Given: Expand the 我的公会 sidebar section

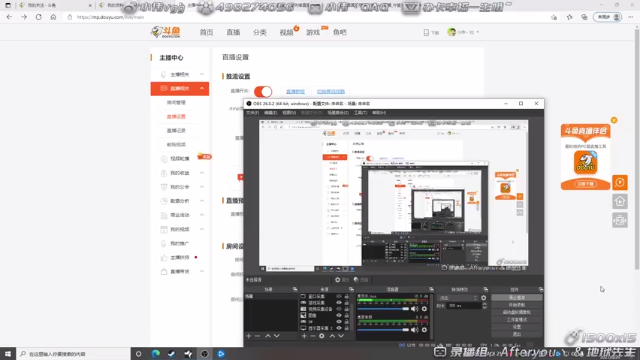Looking at the screenshot, I should click(x=202, y=187).
